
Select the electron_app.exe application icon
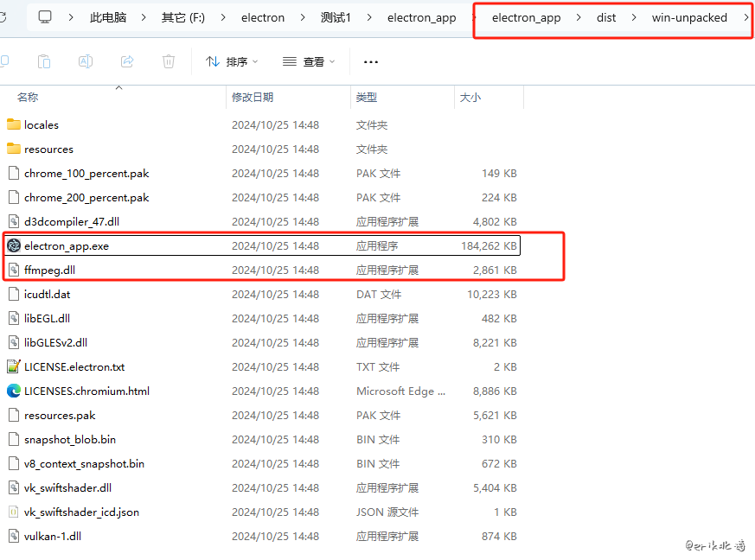pos(13,246)
